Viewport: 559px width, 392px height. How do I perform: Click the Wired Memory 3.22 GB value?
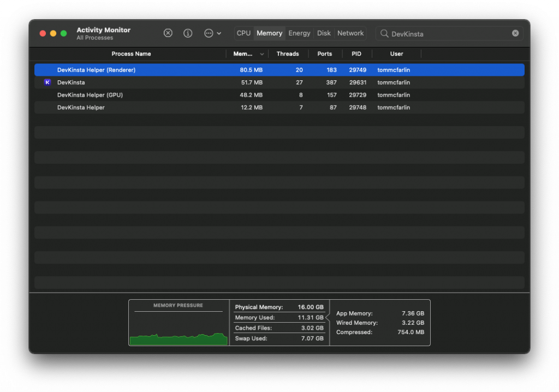pyautogui.click(x=413, y=323)
